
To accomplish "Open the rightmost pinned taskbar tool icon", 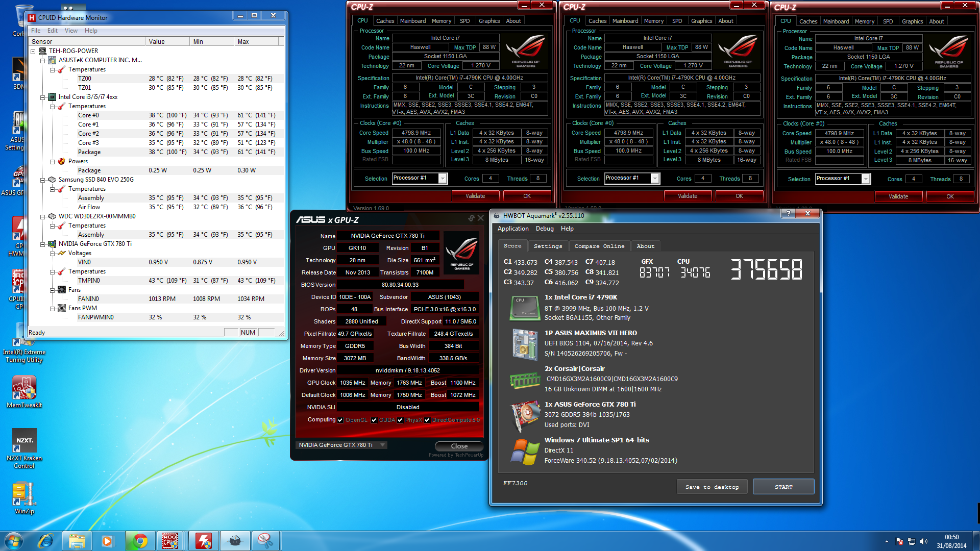I will coord(265,541).
